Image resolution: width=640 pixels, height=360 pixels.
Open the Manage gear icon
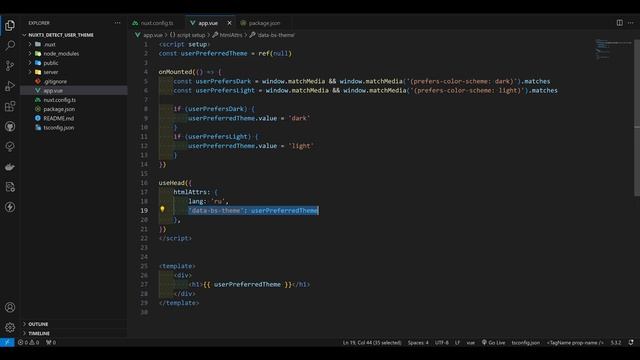(10, 327)
